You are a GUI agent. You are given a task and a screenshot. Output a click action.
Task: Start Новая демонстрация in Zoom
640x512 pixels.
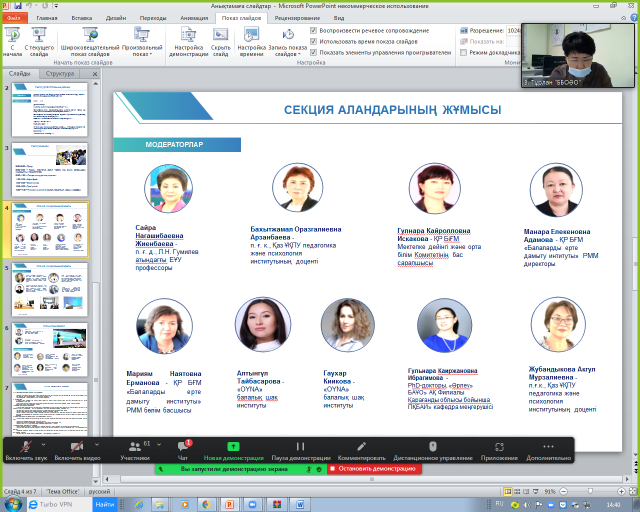tap(233, 450)
